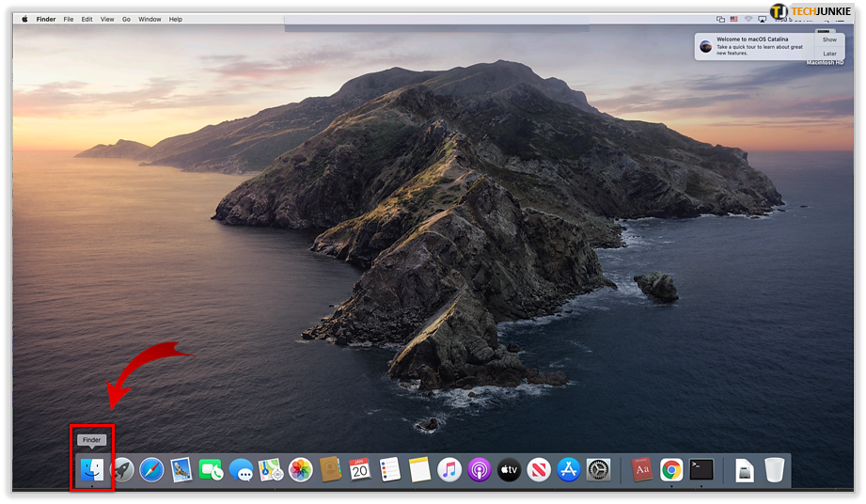Open the Podcasts app in Dock
This screenshot has width=866, height=504.
pos(480,470)
